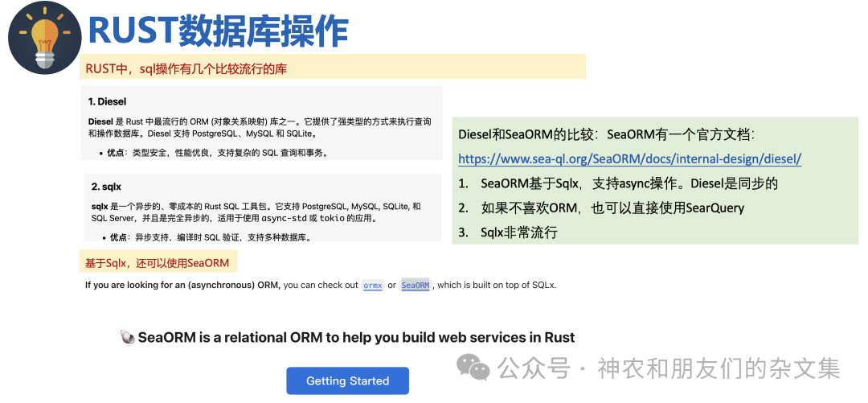The image size is (868, 403).
Task: Click 'SeaORM is a relational ORM' headline
Action: point(357,337)
